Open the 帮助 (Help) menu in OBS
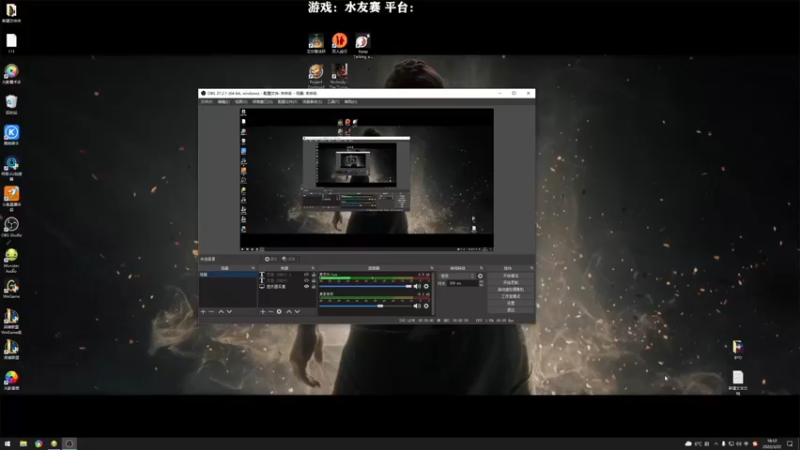Viewport: 800px width, 450px height. 351,102
